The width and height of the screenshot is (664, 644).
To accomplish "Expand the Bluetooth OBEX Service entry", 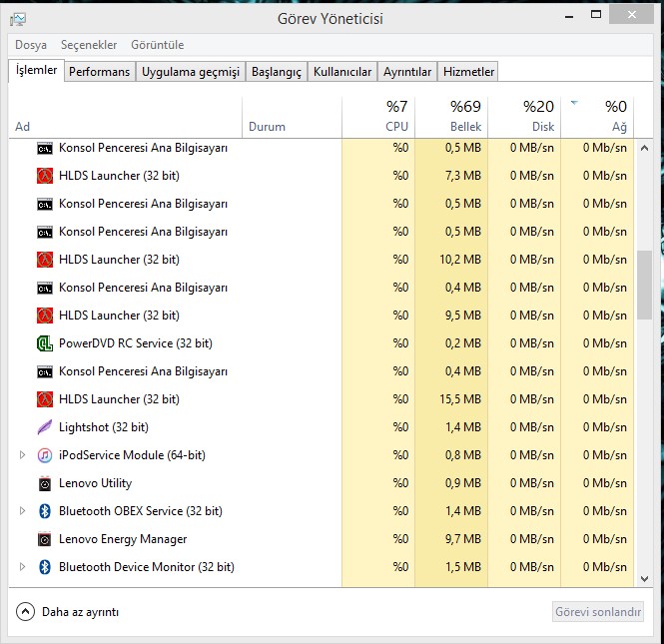I will pyautogui.click(x=23, y=511).
